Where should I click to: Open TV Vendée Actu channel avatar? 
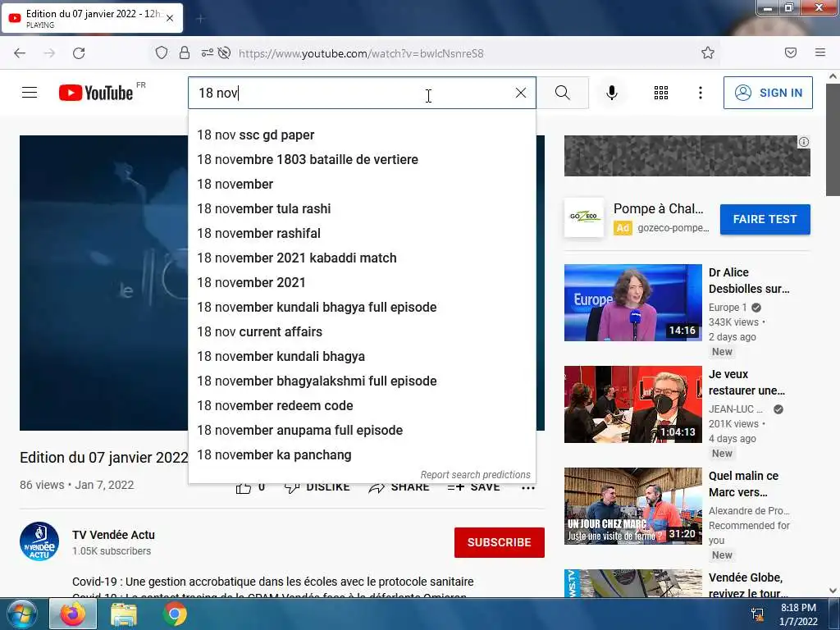(x=39, y=541)
